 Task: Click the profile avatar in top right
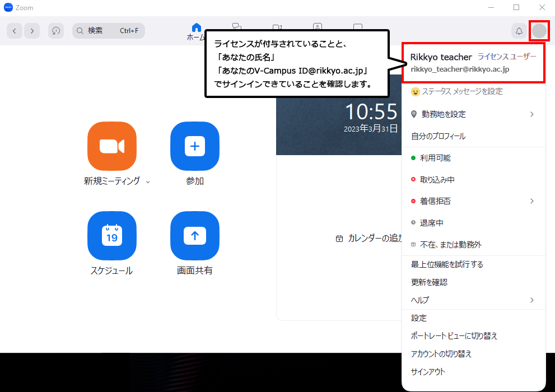pos(539,31)
